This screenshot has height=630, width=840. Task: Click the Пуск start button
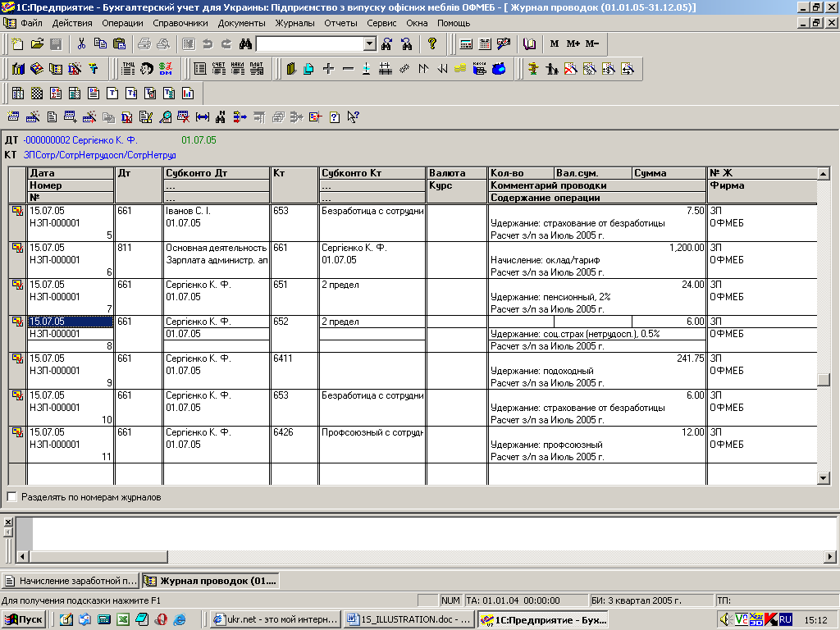tap(24, 619)
